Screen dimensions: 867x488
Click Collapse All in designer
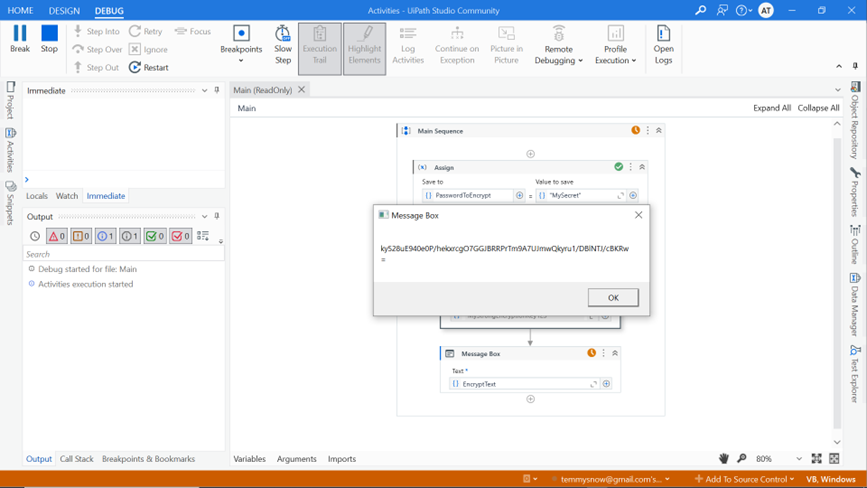point(818,108)
